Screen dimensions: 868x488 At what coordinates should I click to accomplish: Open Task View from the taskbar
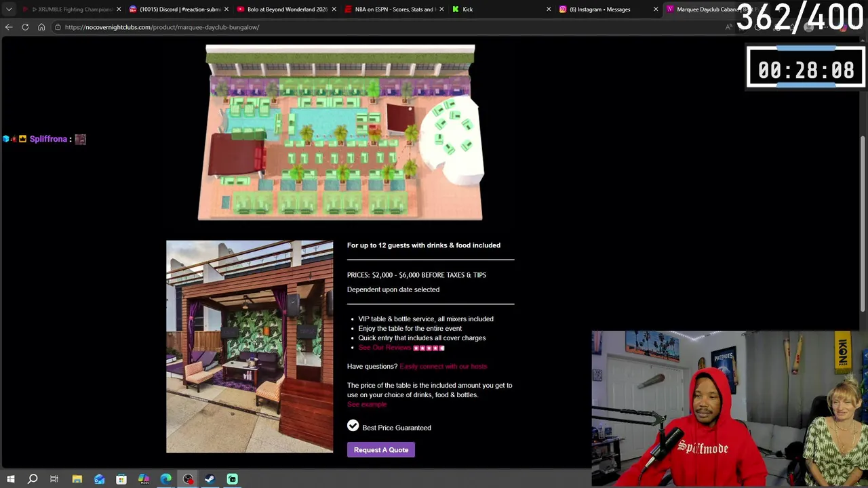point(54,479)
